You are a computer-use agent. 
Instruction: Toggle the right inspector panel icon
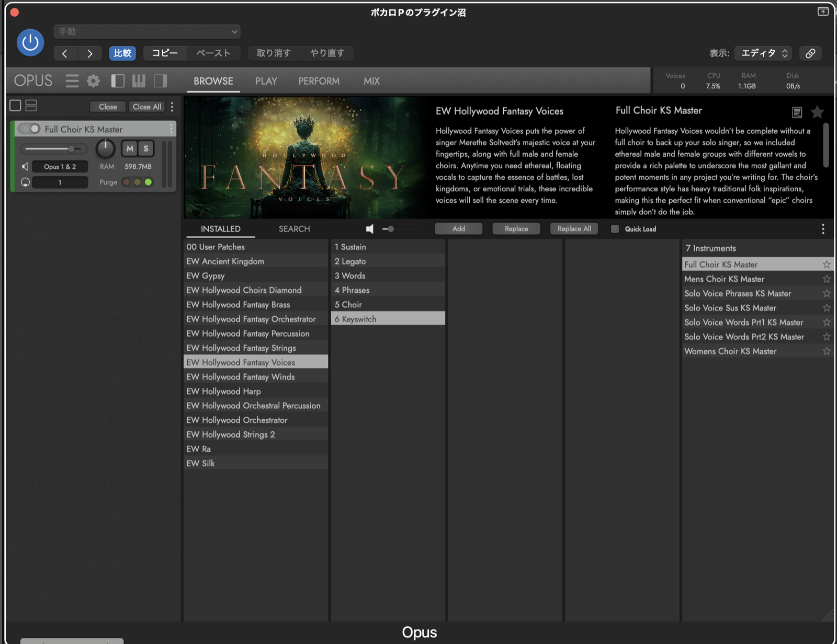click(161, 81)
